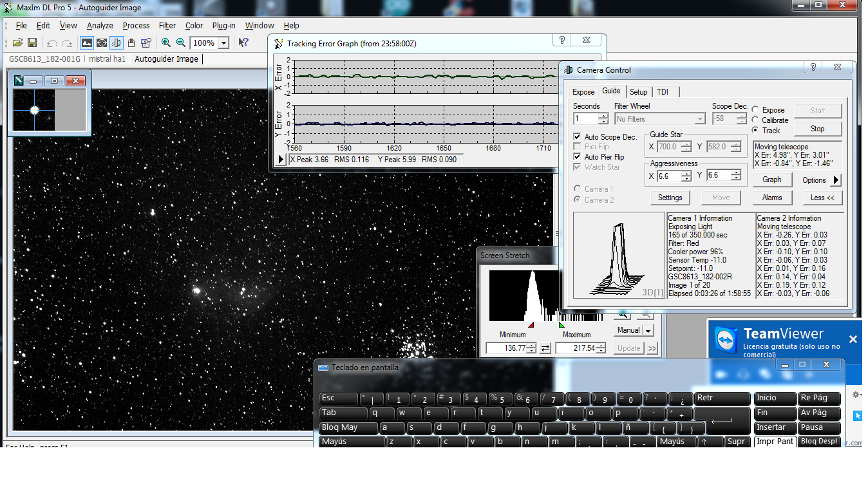Open the zoom percentage dropdown
Image resolution: width=868 pixels, height=484 pixels.
[x=223, y=43]
